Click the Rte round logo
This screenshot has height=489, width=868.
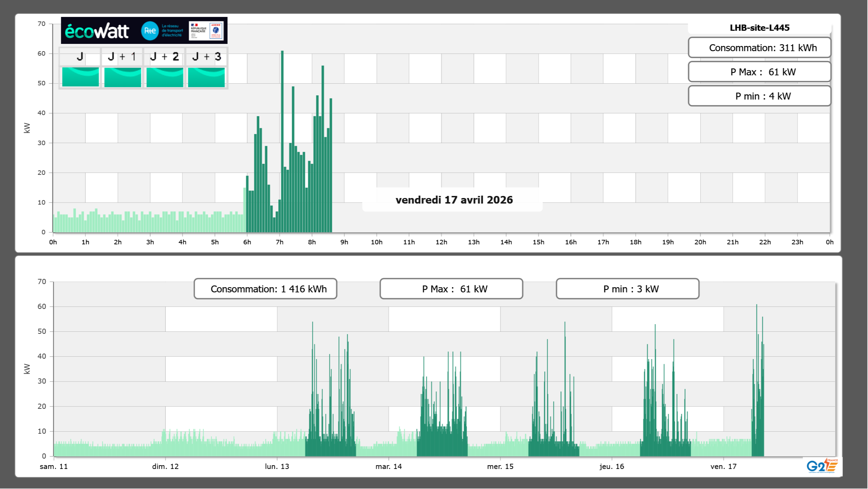coord(150,31)
